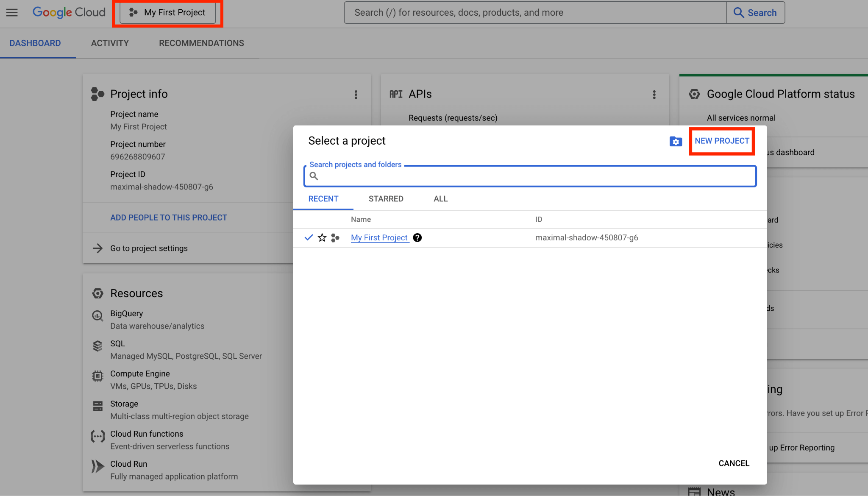This screenshot has width=868, height=496.
Task: Click 'My First Project' name under Project name
Action: (139, 127)
